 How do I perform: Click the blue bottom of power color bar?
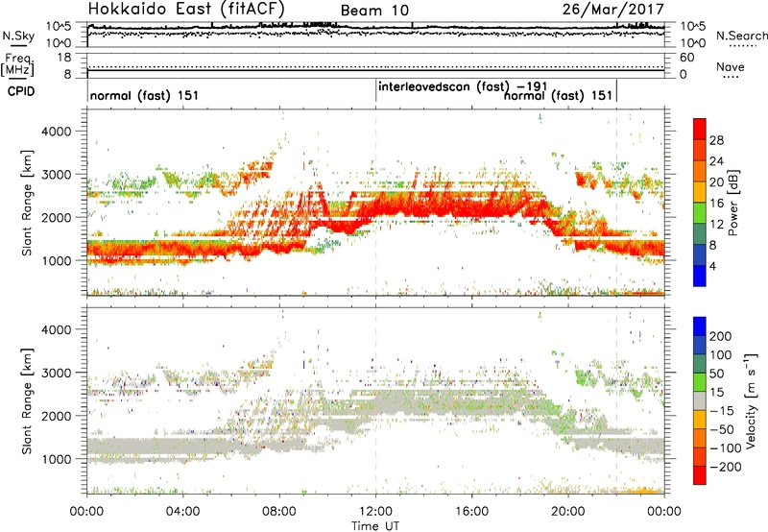(x=700, y=276)
